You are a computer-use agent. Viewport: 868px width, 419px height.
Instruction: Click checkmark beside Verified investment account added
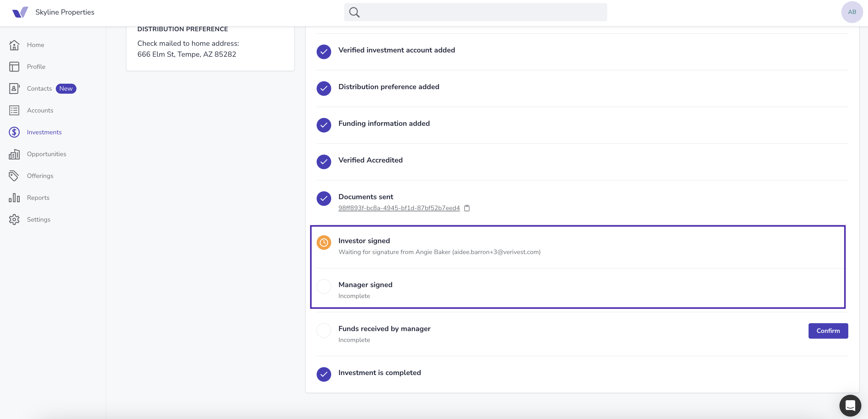[324, 52]
